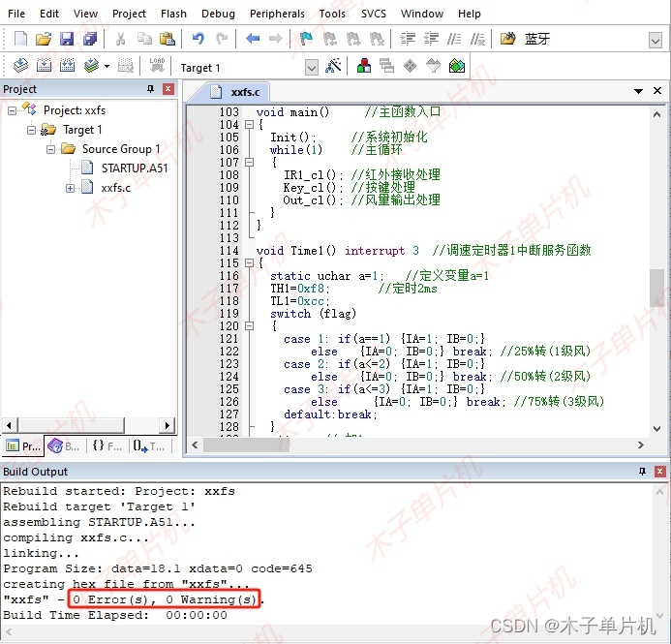This screenshot has width=671, height=644.
Task: Select STARTUP.A51 in project tree
Action: [x=135, y=169]
